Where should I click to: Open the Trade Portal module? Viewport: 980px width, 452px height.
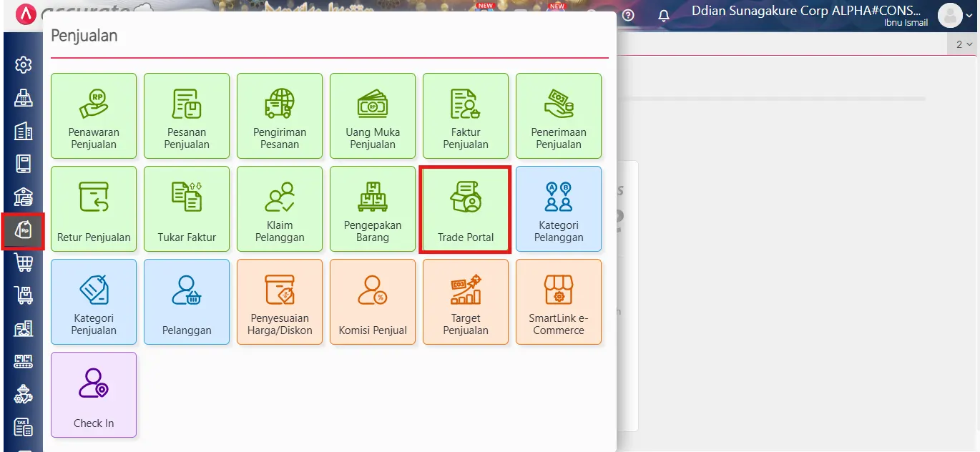pos(466,209)
